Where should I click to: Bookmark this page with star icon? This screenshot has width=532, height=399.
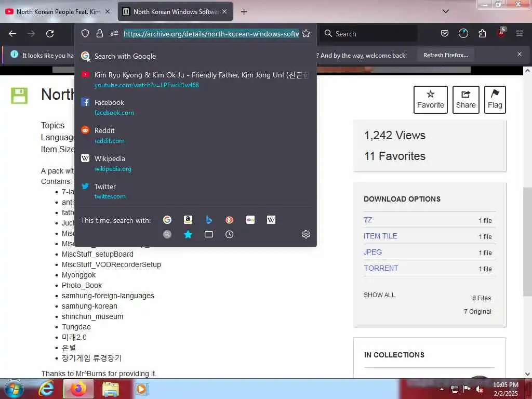(x=306, y=33)
